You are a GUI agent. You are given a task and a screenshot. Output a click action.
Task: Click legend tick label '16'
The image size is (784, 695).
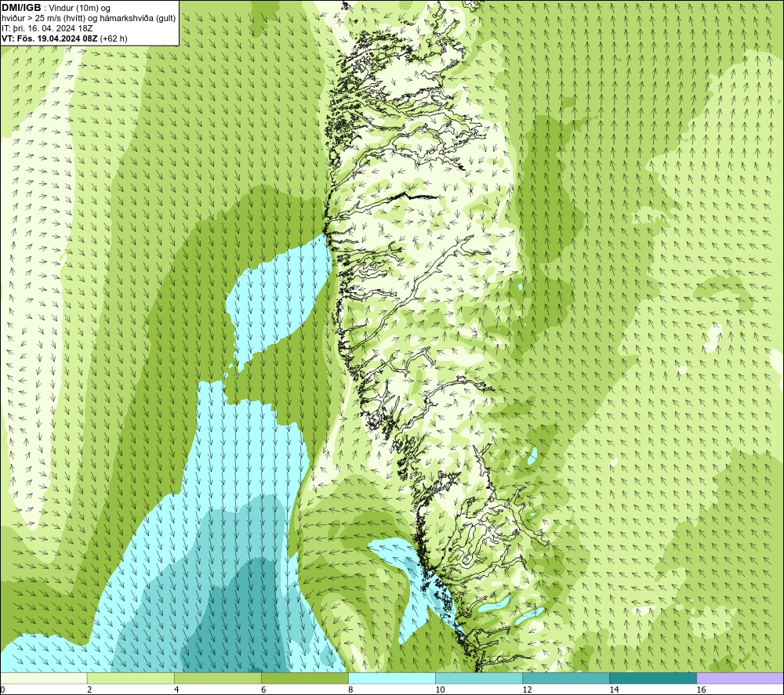pyautogui.click(x=701, y=690)
